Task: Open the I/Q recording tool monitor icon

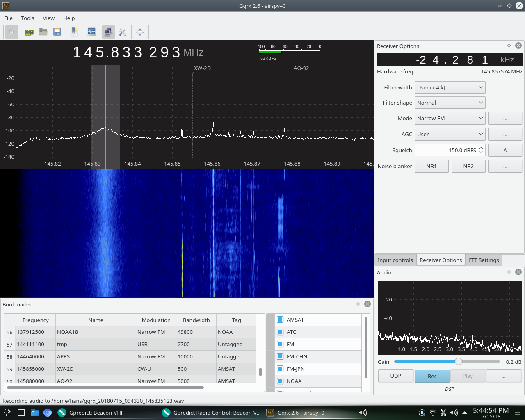Action: [91, 32]
